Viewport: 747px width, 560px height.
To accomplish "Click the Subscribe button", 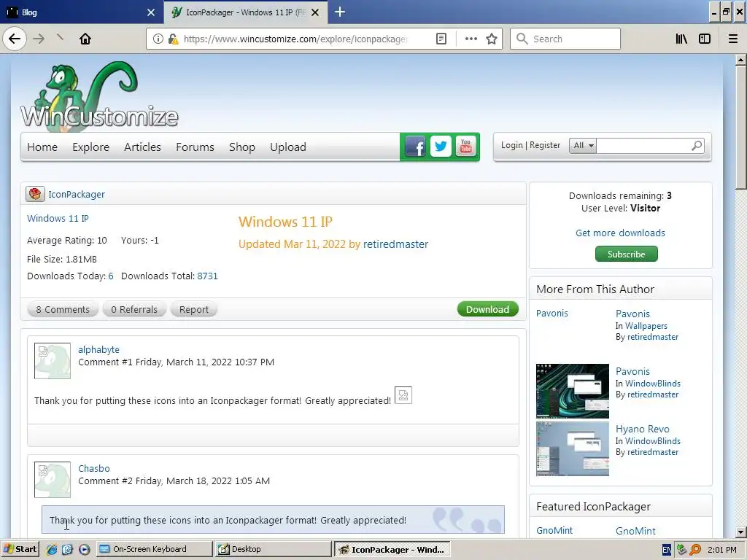I will pyautogui.click(x=626, y=254).
